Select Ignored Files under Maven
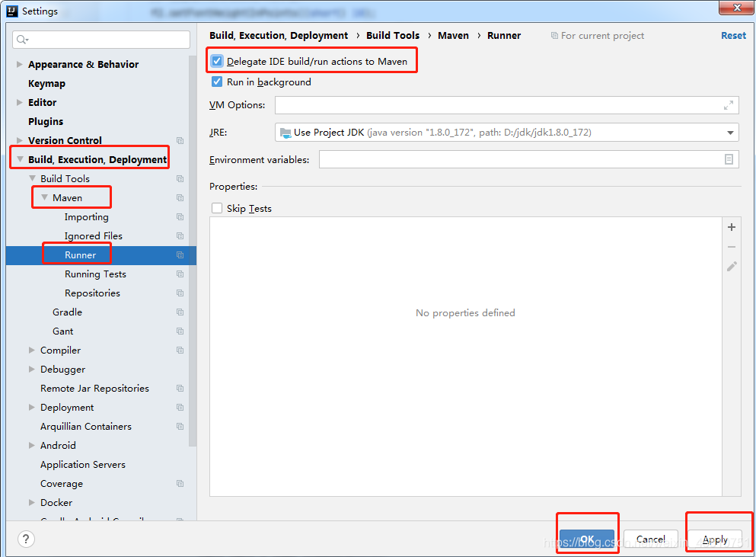The height and width of the screenshot is (557, 756). pos(93,236)
